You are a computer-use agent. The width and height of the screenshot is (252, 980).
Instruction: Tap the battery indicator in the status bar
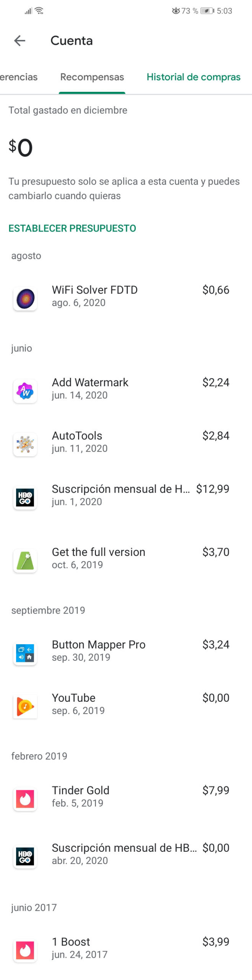click(207, 11)
